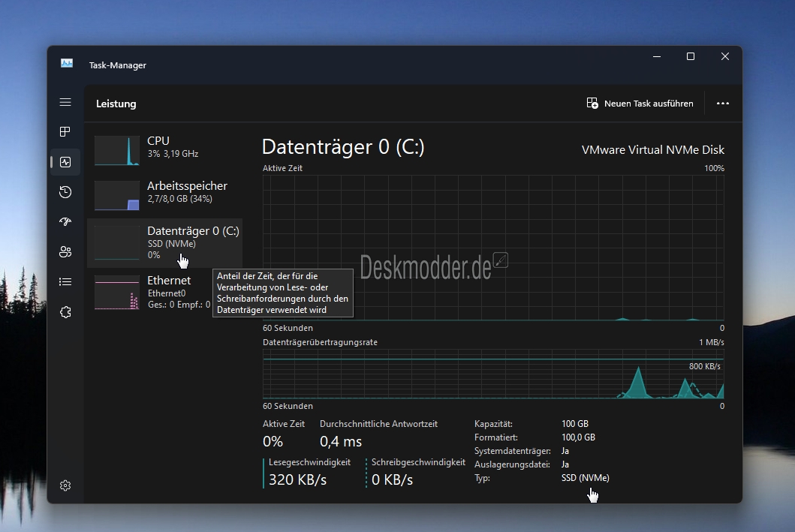Open the Details list icon in sidebar

click(x=65, y=282)
